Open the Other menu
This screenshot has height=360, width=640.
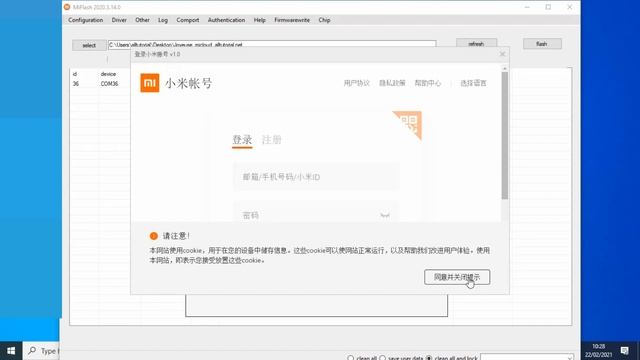click(x=142, y=20)
